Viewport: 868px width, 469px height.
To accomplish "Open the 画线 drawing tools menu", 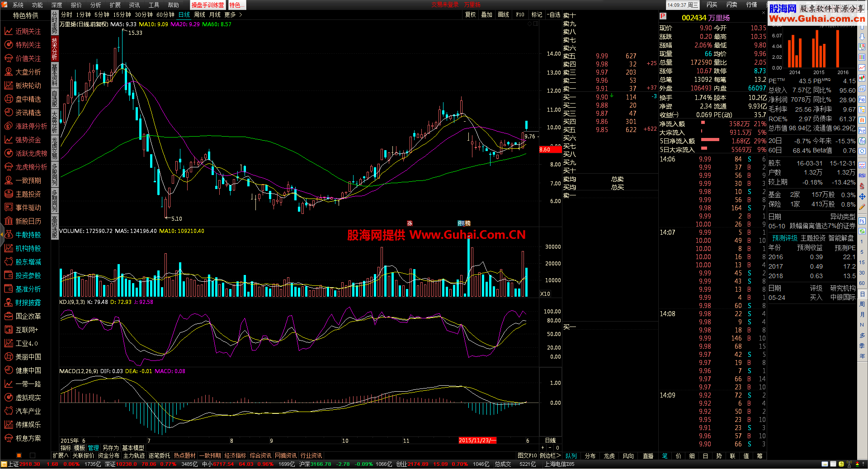I will click(x=503, y=14).
